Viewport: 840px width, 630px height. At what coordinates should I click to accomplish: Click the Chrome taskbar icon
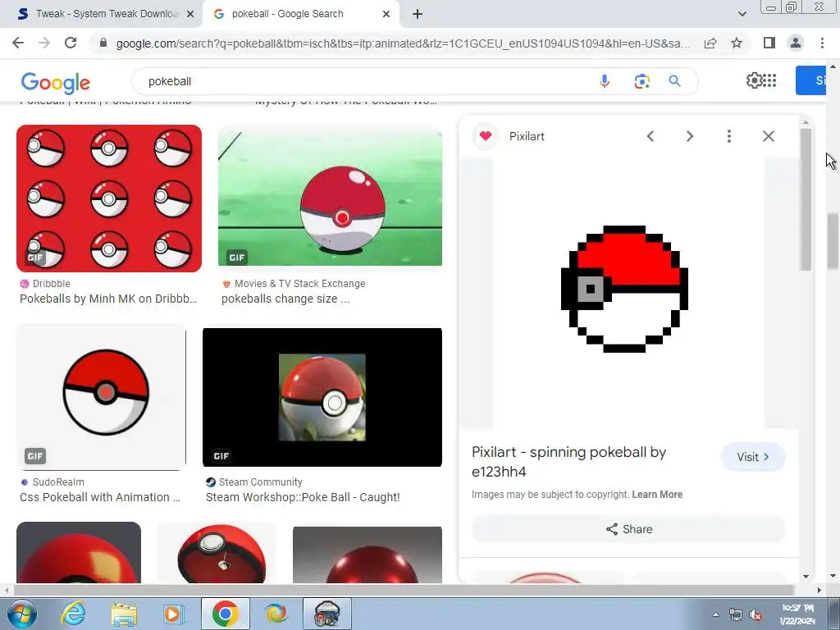tap(225, 614)
